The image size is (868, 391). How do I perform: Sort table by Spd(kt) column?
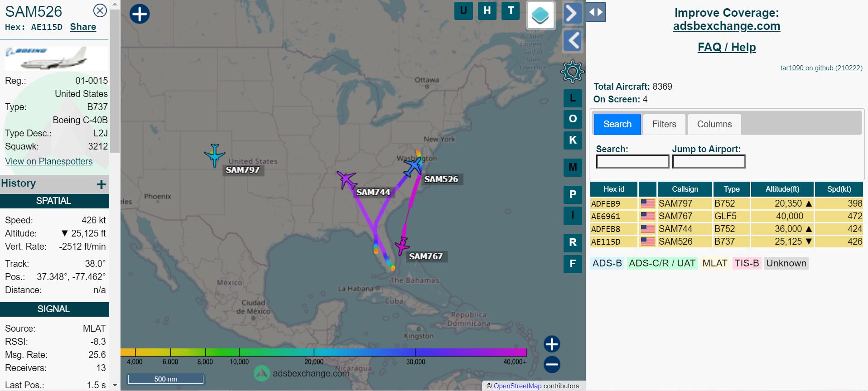[x=839, y=189]
